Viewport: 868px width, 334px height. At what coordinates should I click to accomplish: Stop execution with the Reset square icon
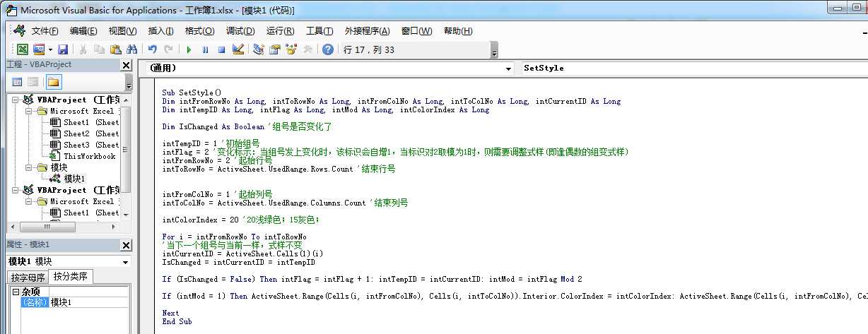pyautogui.click(x=221, y=49)
